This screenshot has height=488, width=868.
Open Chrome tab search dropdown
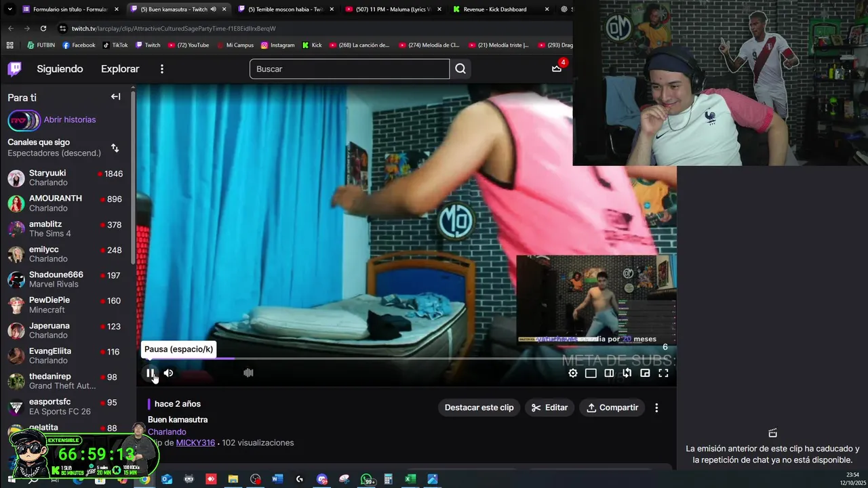click(x=9, y=9)
